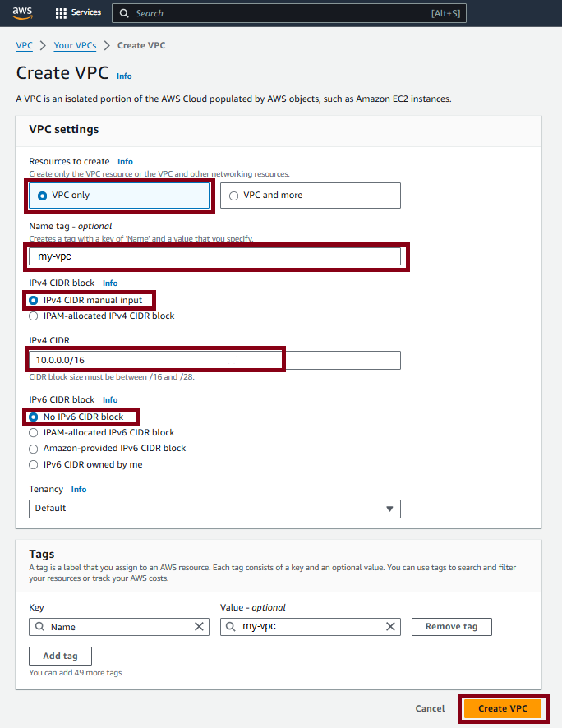Click the Remove tag button

tap(452, 627)
